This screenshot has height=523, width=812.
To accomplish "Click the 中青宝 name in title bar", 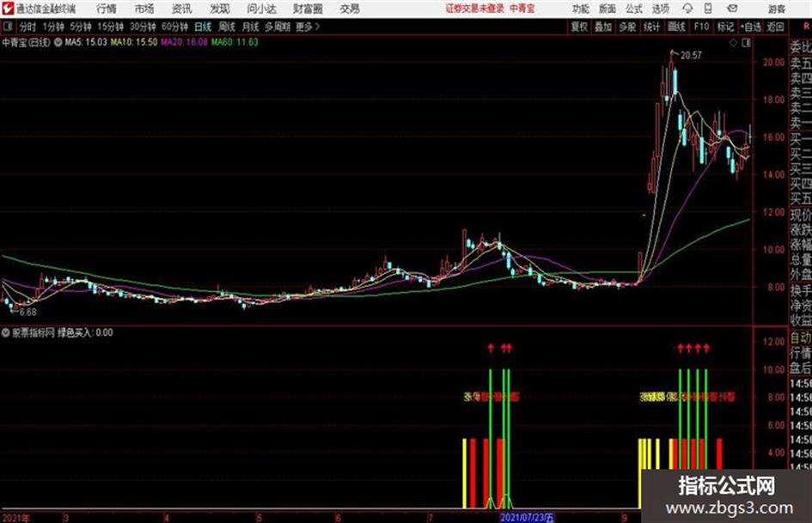I will point(522,9).
